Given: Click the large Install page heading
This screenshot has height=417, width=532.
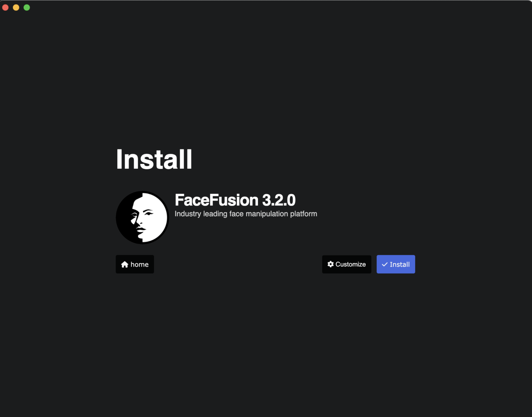Looking at the screenshot, I should pyautogui.click(x=154, y=159).
